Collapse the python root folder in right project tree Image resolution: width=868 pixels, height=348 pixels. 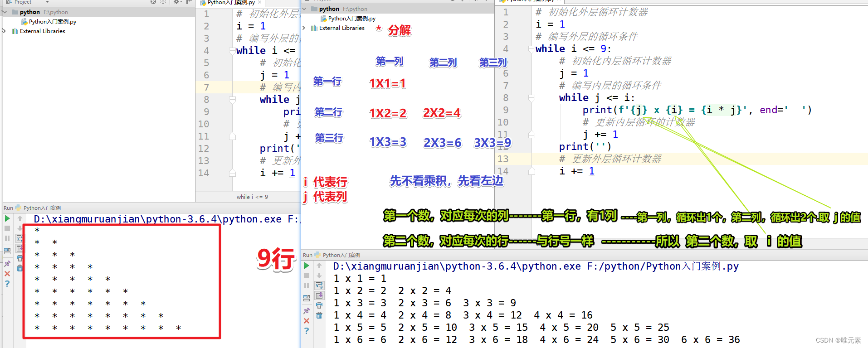304,9
